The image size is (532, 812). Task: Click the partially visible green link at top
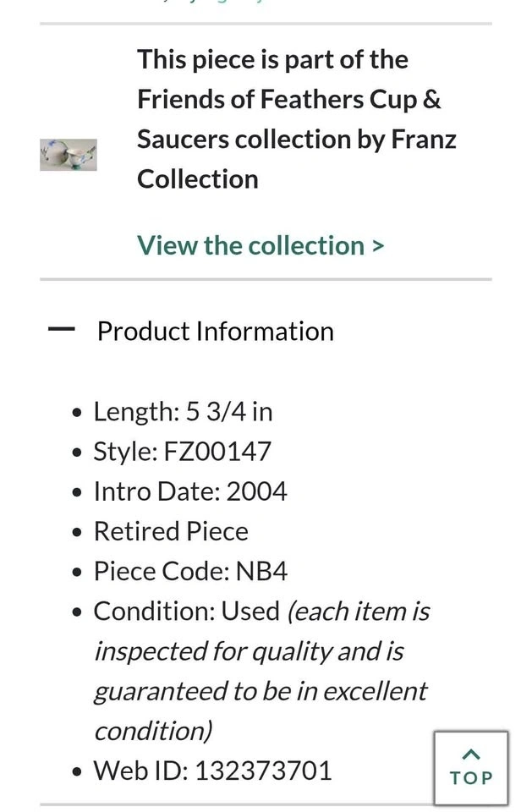point(211,3)
